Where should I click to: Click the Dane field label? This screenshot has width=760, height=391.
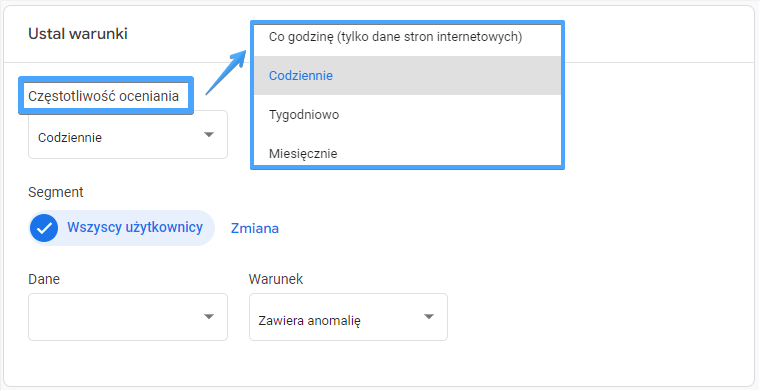(44, 279)
